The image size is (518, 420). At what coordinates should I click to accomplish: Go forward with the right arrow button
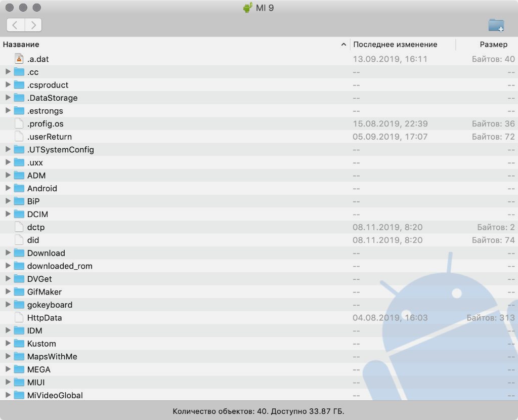click(x=33, y=25)
